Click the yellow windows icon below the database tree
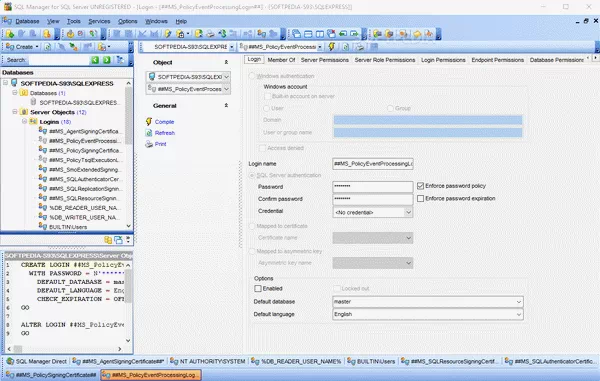 click(108, 240)
